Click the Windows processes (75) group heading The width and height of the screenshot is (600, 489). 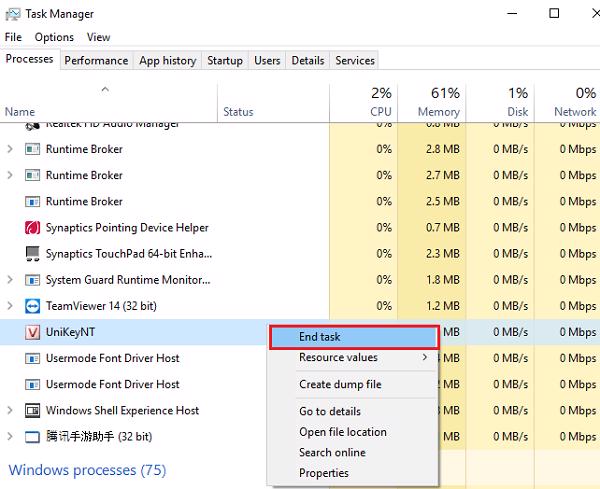coord(87,470)
